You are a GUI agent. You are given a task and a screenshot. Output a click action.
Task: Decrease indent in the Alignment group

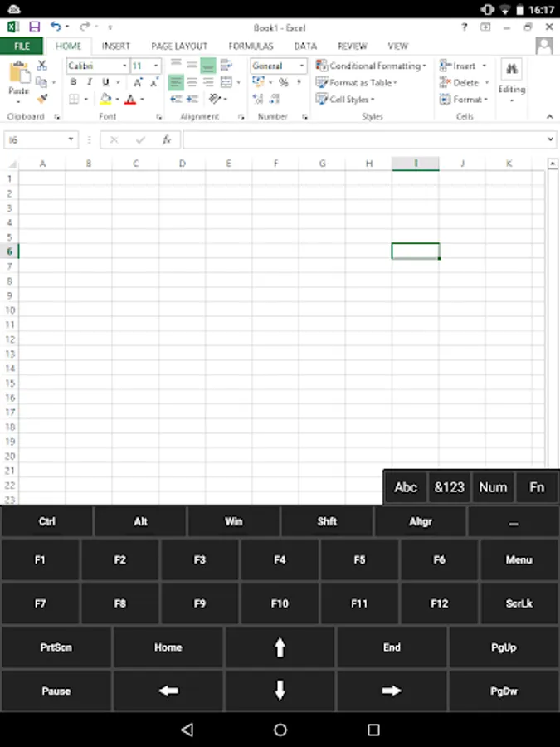[x=176, y=99]
